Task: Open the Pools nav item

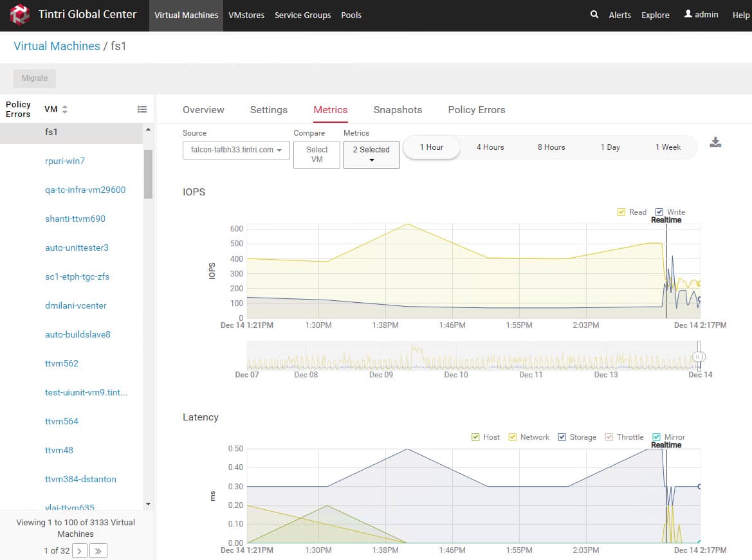Action: pyautogui.click(x=351, y=15)
